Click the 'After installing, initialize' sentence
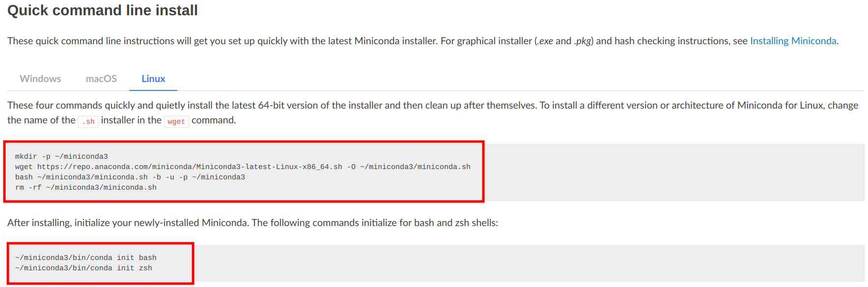Image resolution: width=868 pixels, height=287 pixels. (252, 223)
